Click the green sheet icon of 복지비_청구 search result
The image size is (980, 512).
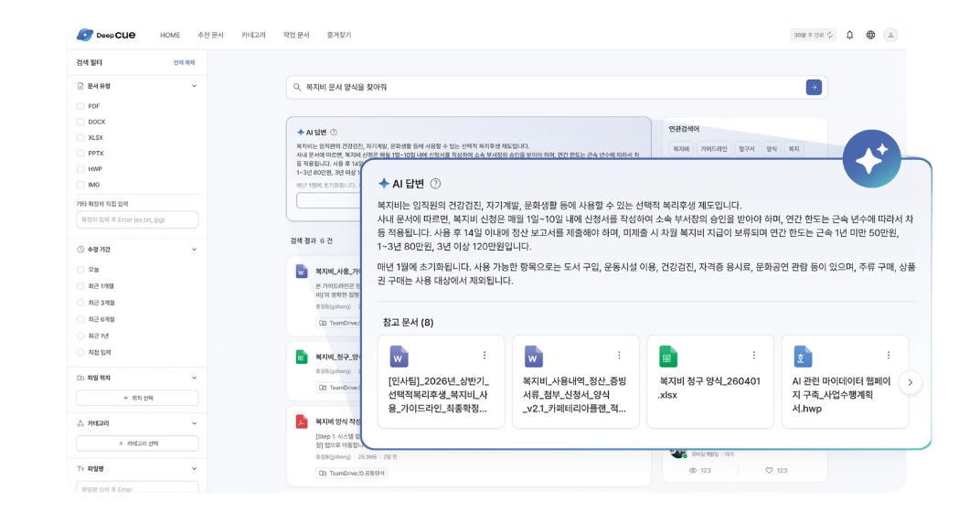click(302, 357)
